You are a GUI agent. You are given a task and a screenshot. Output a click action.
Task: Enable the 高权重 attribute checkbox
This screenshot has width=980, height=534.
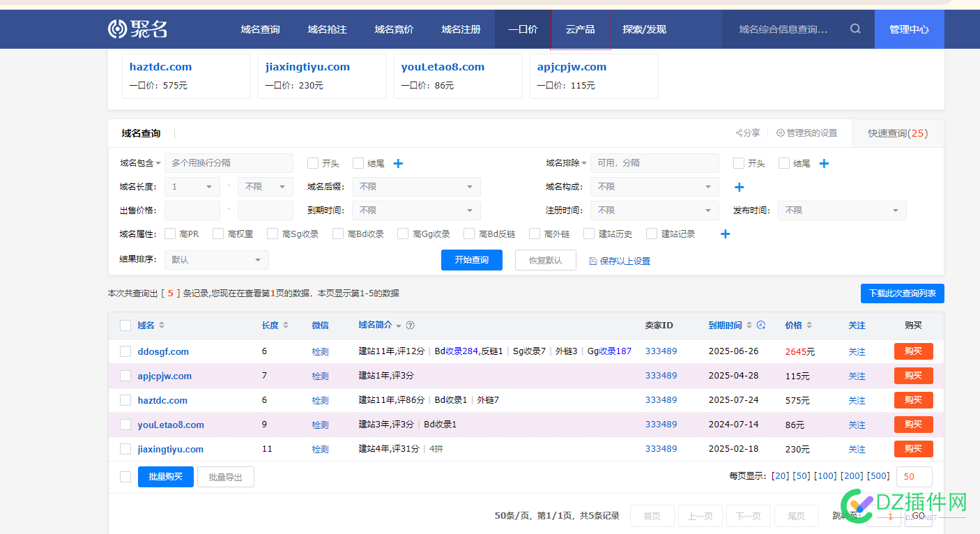tap(218, 234)
